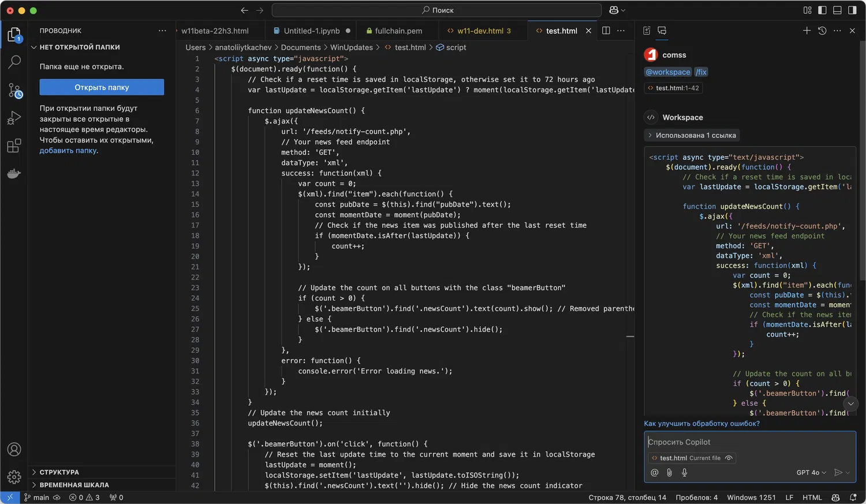866x504 pixels.
Task: Open the GPT 4o model dropdown
Action: coord(811,472)
